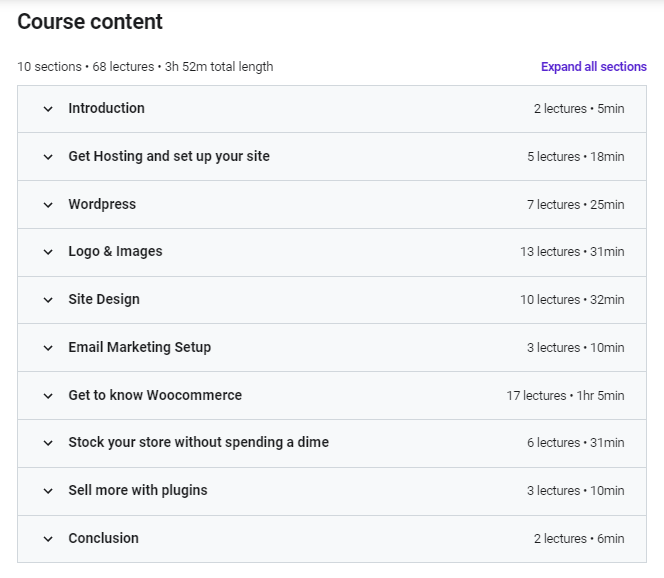This screenshot has width=664, height=578.
Task: Select the Sell more with plugins title
Action: click(x=138, y=490)
